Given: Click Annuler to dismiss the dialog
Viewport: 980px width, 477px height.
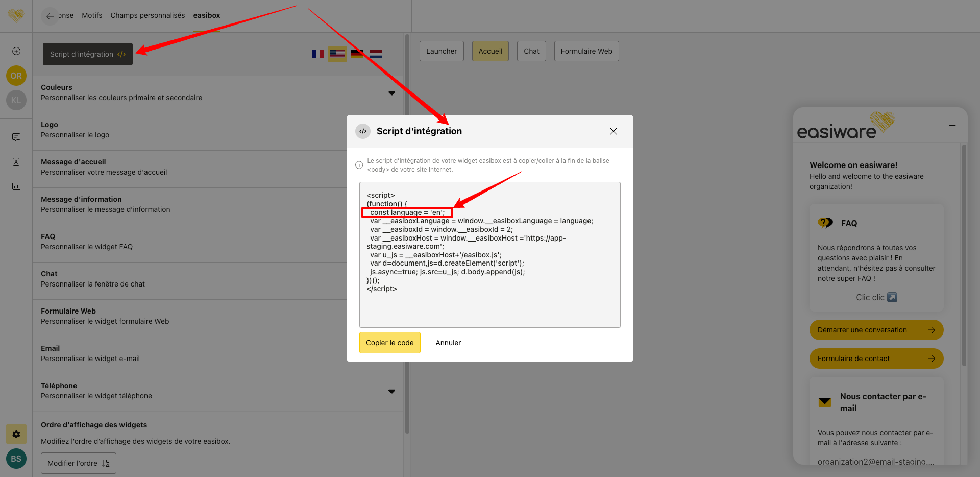Looking at the screenshot, I should (x=448, y=343).
